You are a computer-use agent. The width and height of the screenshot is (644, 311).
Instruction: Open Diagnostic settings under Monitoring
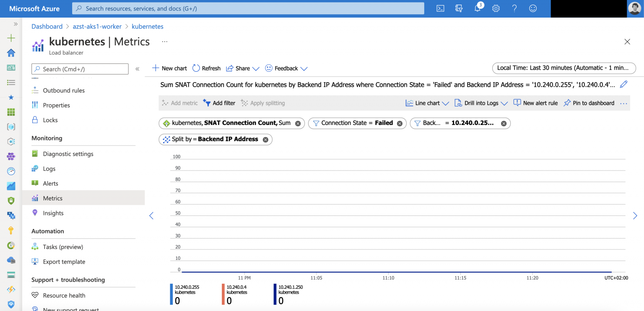[x=68, y=153]
